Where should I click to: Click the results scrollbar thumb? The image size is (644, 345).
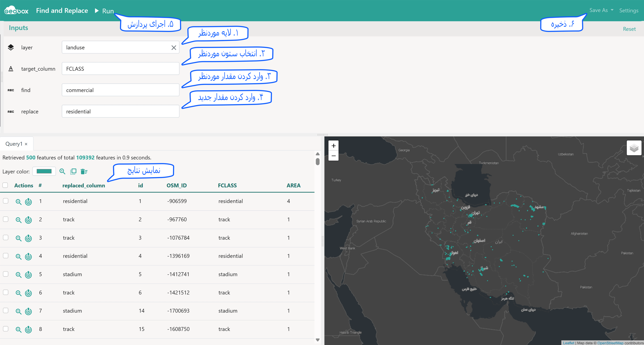317,162
